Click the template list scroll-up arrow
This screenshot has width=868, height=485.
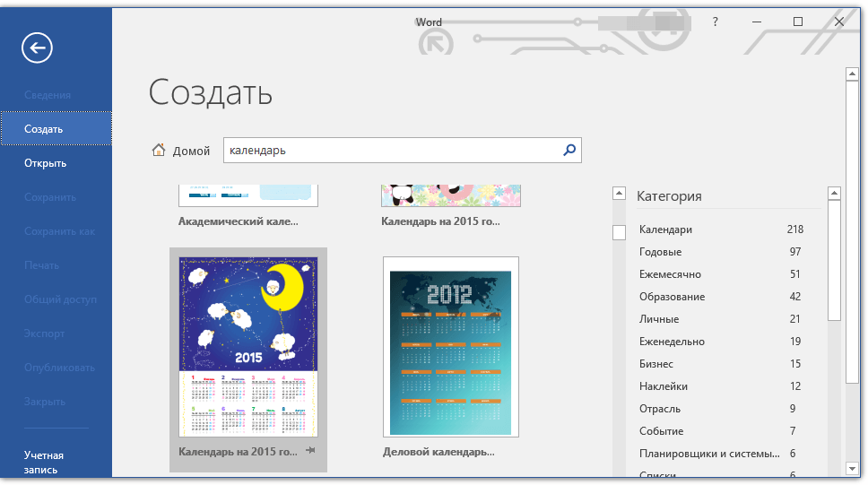point(619,194)
